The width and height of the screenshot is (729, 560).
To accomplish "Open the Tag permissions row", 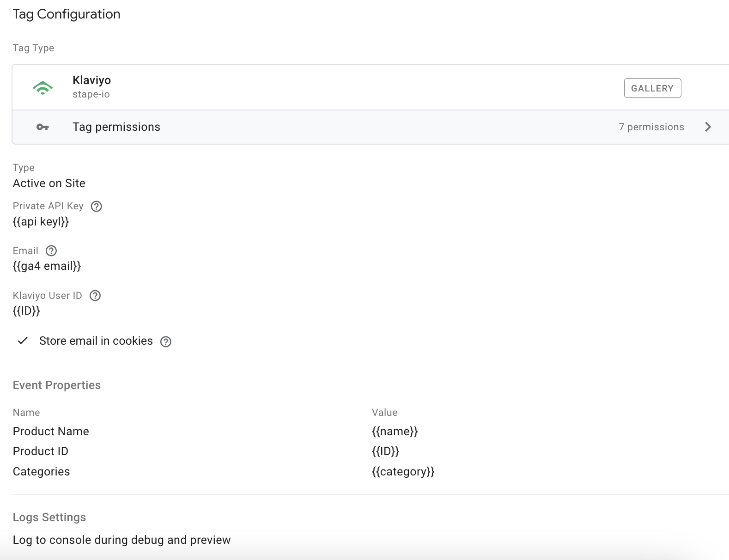I will coord(371,127).
